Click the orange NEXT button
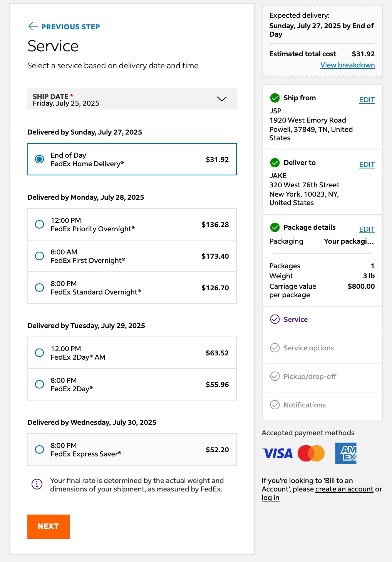 click(49, 527)
